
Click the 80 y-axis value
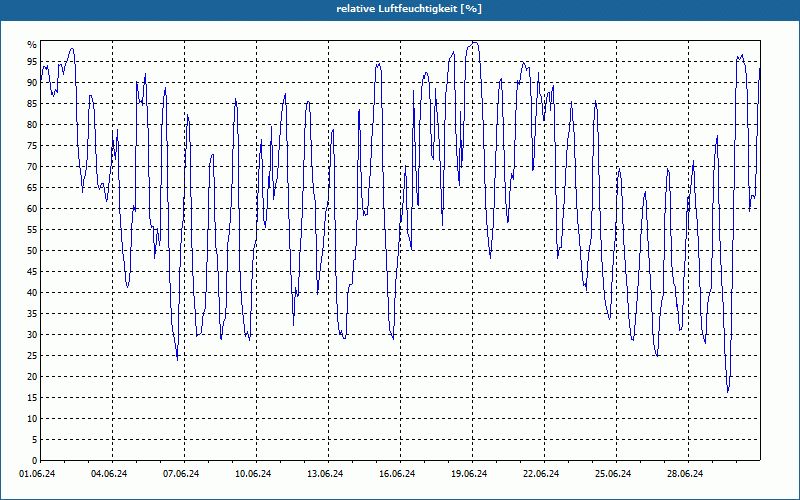32,124
